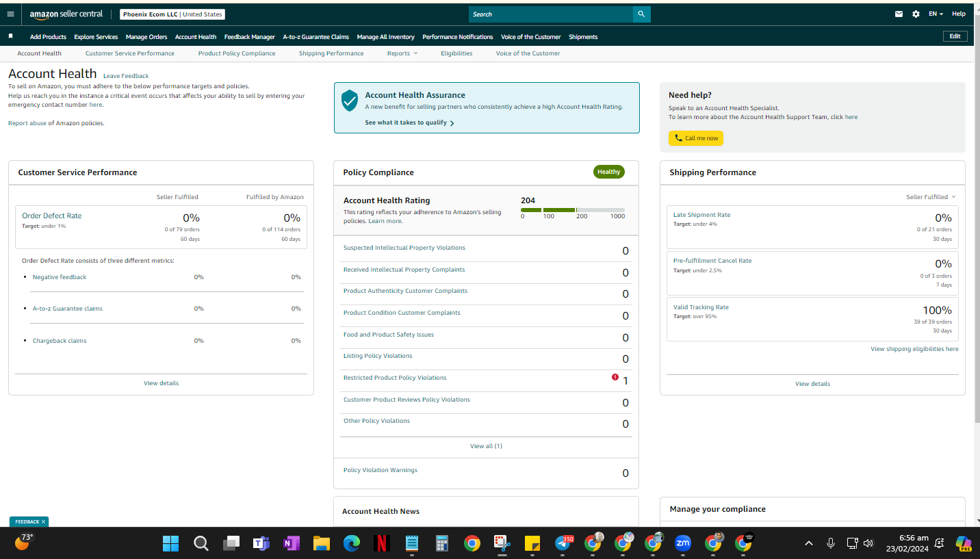Open the Seller Fulfilled dropdown in Shipping Performance
This screenshot has width=980, height=559.
coord(931,197)
